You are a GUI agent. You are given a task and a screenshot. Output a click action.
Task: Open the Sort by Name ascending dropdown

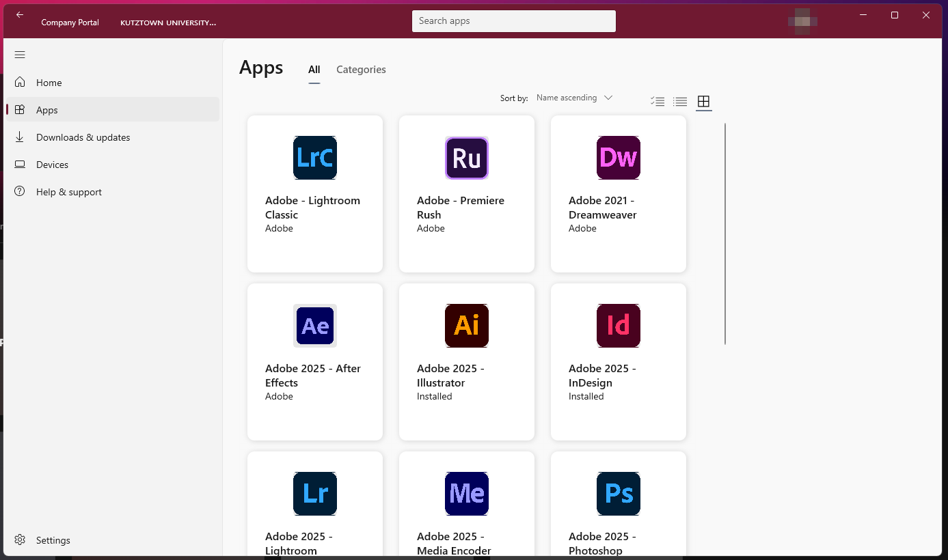pyautogui.click(x=574, y=98)
